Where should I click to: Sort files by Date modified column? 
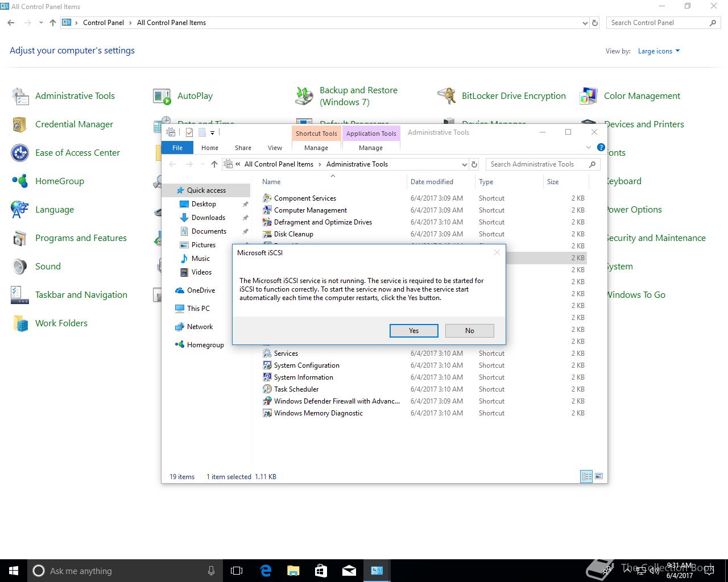[x=441, y=182]
